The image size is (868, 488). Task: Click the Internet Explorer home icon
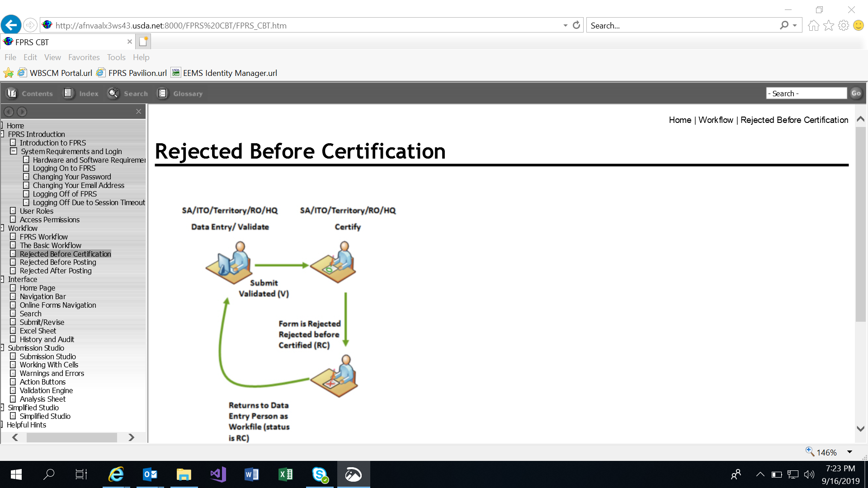pos(813,25)
